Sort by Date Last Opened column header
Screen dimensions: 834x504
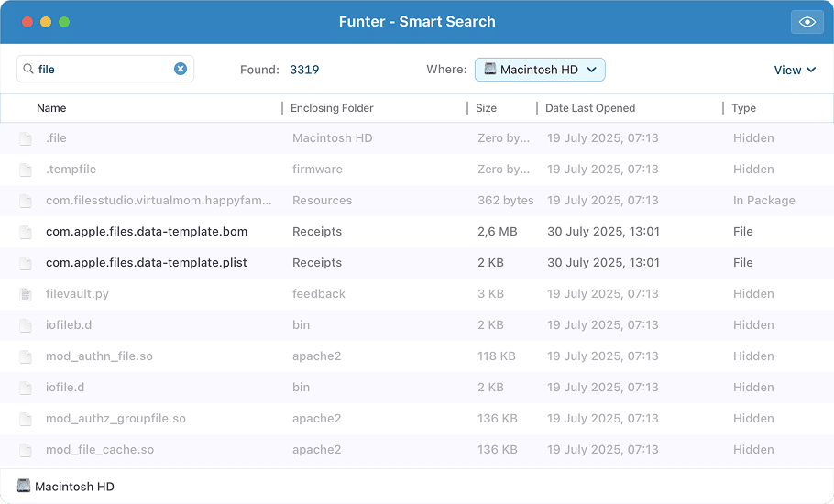pos(590,108)
